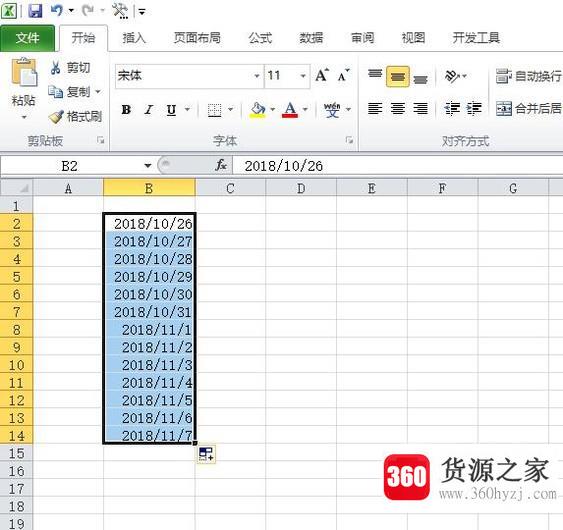This screenshot has height=530, width=563.
Task: Decrease font size with small A icon
Action: (343, 75)
